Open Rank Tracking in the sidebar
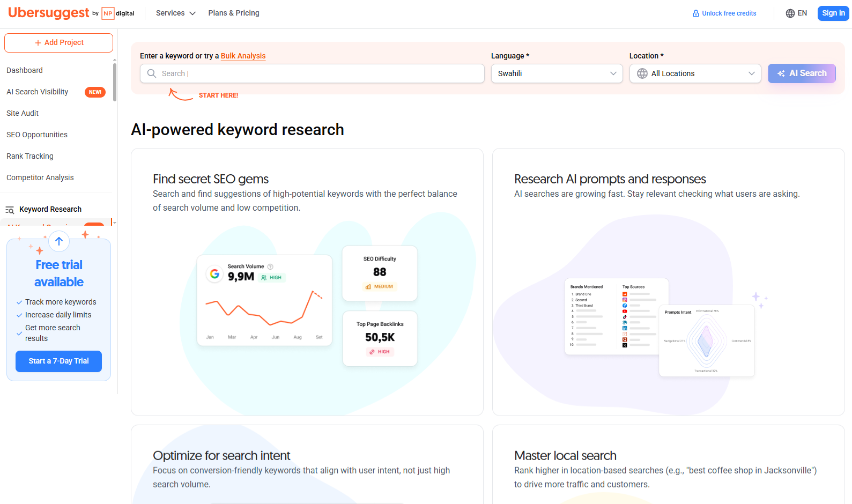The height and width of the screenshot is (504, 852). (x=30, y=156)
